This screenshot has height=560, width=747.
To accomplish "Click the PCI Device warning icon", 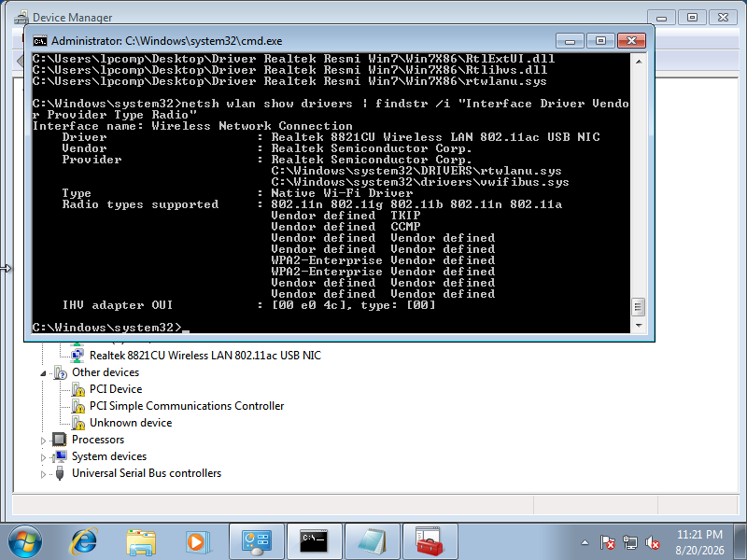I will click(78, 389).
